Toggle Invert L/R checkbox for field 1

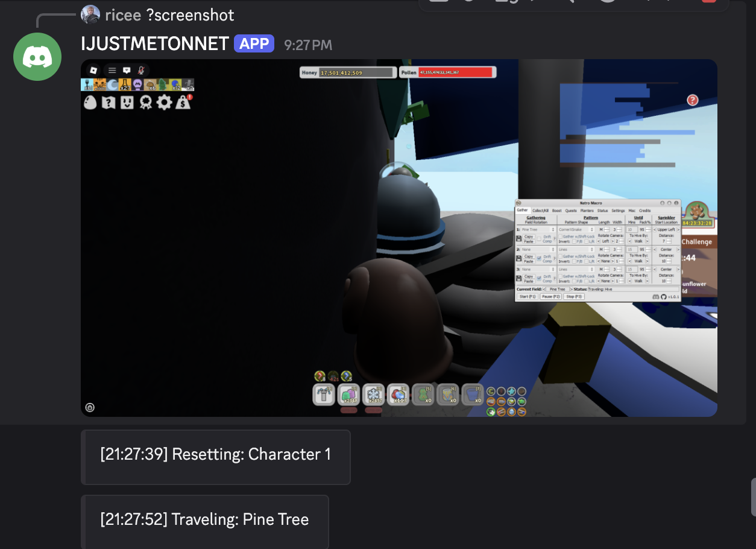[586, 241]
